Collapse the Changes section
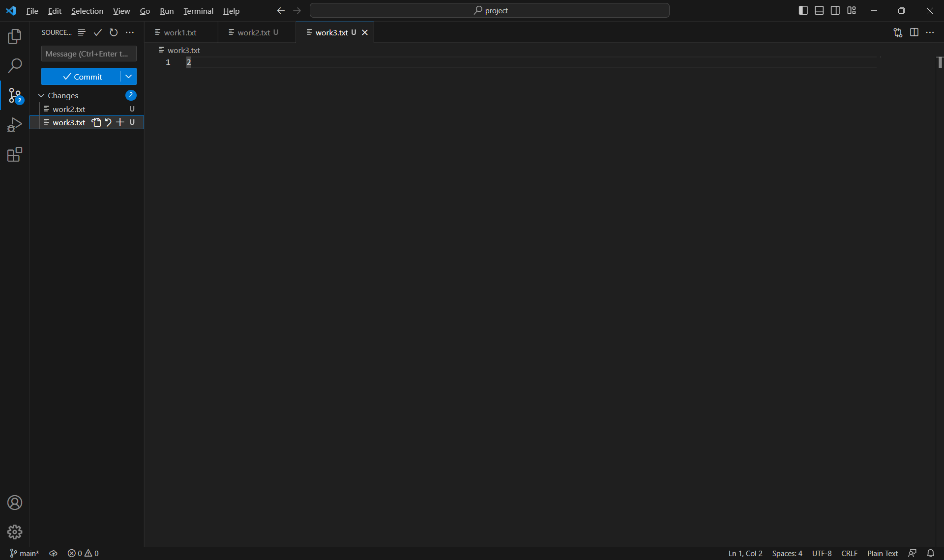This screenshot has width=944, height=560. point(41,95)
